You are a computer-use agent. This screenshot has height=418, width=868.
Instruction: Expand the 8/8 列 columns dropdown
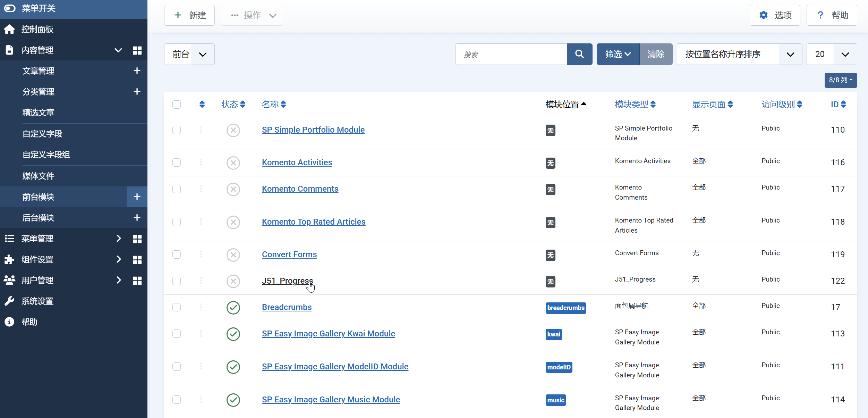pos(840,80)
